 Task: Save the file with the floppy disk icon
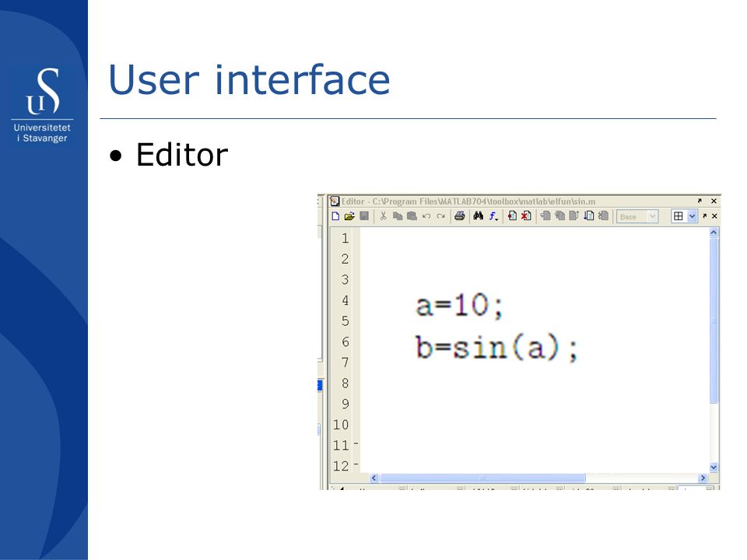[x=364, y=216]
